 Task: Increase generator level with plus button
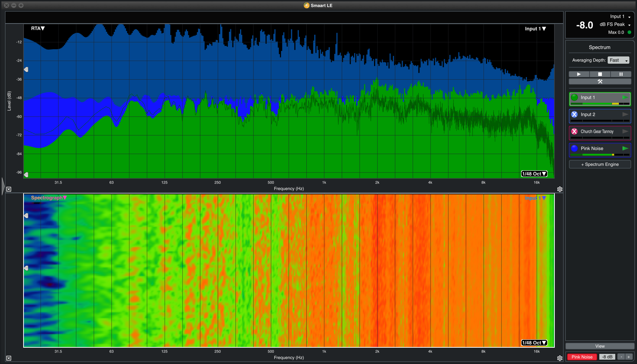pyautogui.click(x=629, y=357)
